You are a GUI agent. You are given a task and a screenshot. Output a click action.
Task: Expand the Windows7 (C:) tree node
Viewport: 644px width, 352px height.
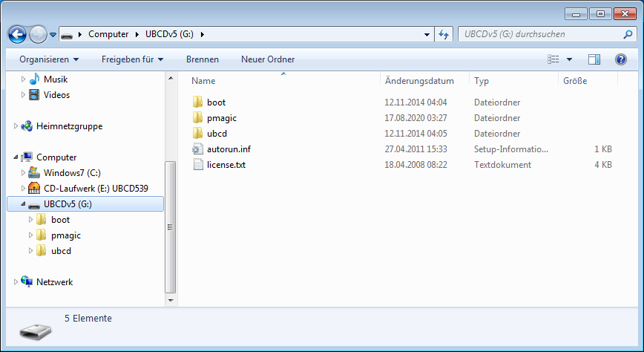click(x=23, y=173)
